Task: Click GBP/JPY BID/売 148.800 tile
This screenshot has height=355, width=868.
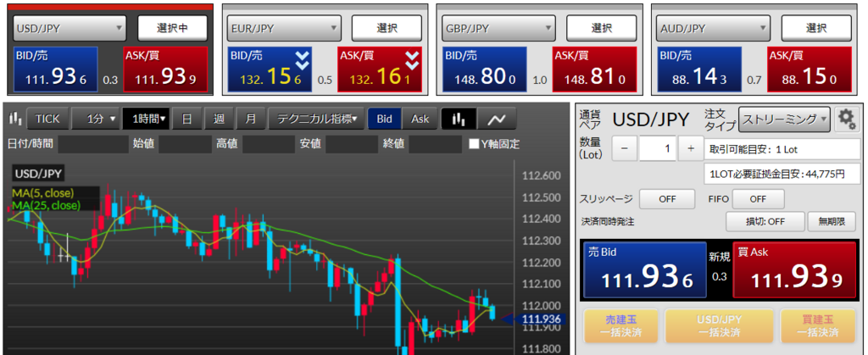Action: tap(484, 69)
